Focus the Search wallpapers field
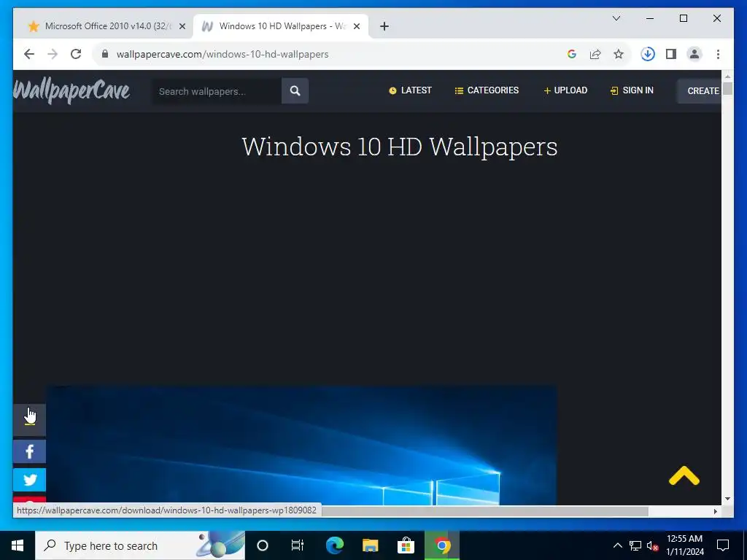 tap(217, 91)
